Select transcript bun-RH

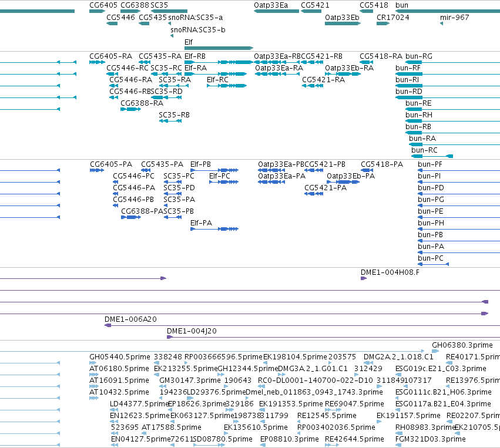click(453, 121)
